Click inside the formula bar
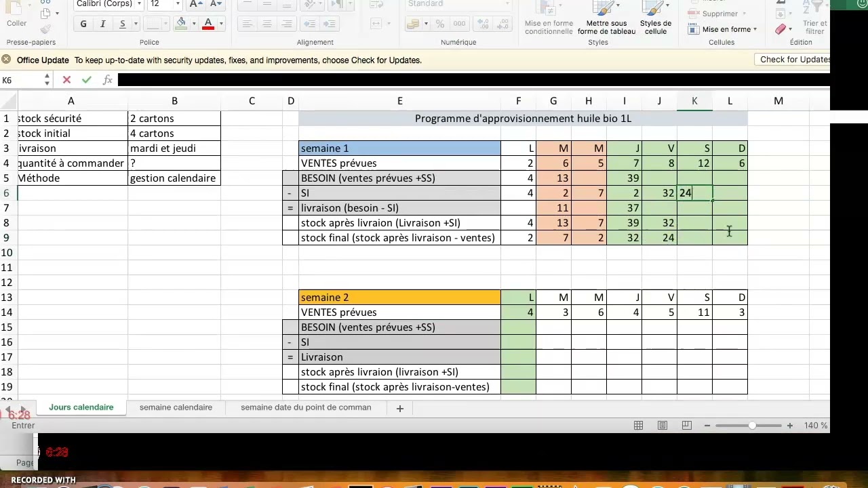This screenshot has width=868, height=488. [473, 80]
